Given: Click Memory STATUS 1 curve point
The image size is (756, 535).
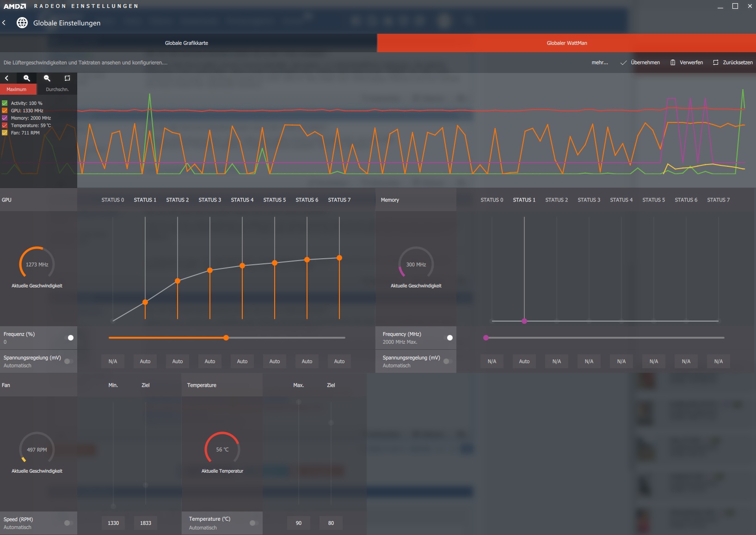Looking at the screenshot, I should (x=524, y=321).
